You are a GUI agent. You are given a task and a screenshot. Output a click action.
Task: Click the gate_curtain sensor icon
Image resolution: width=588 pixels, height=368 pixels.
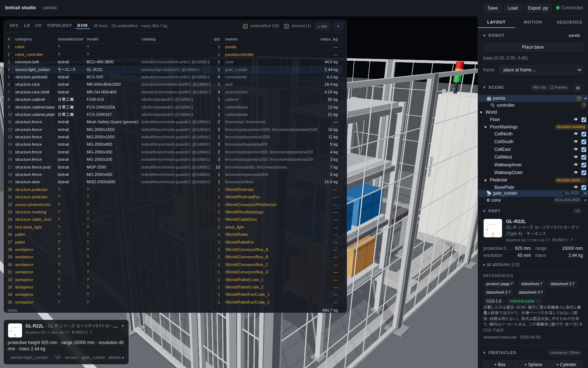click(x=489, y=193)
